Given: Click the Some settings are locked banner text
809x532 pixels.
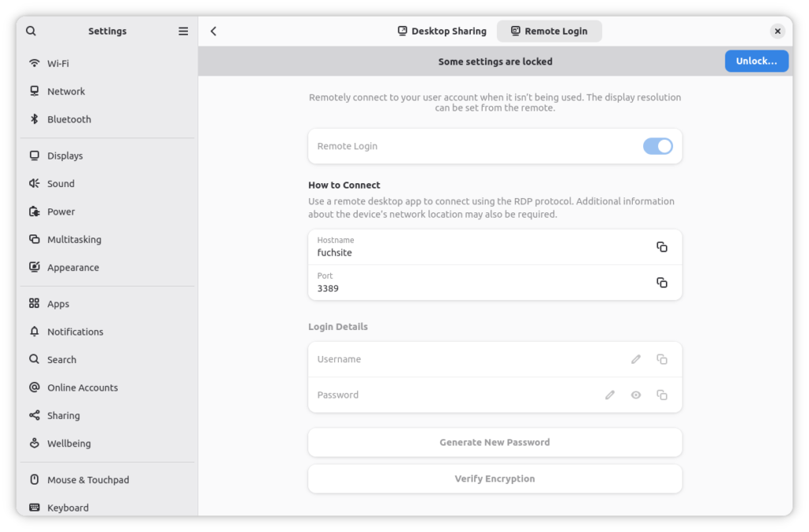Looking at the screenshot, I should pos(495,62).
